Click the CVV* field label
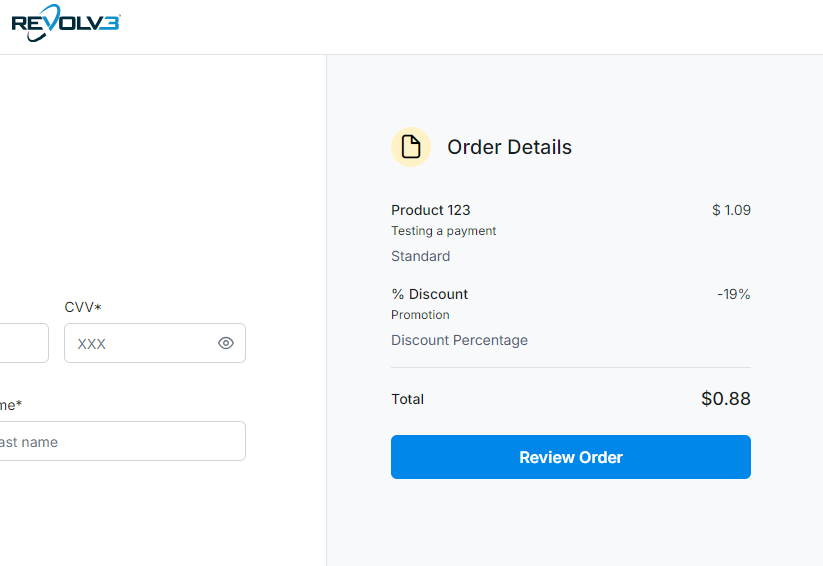The height and width of the screenshot is (566, 823). (x=83, y=307)
